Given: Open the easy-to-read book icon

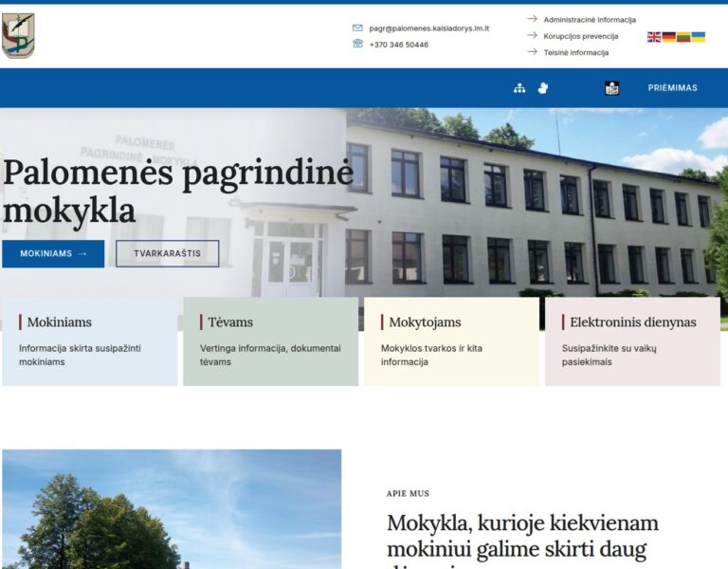Looking at the screenshot, I should (611, 88).
